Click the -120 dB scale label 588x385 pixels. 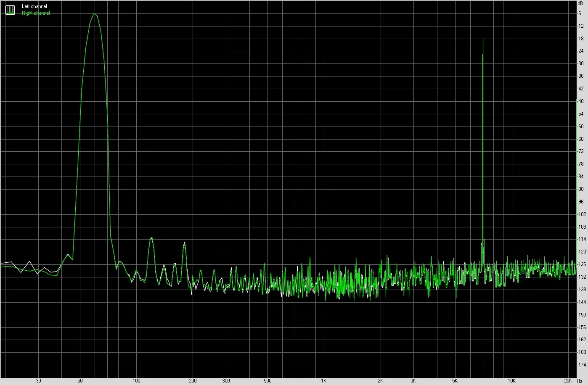click(582, 252)
